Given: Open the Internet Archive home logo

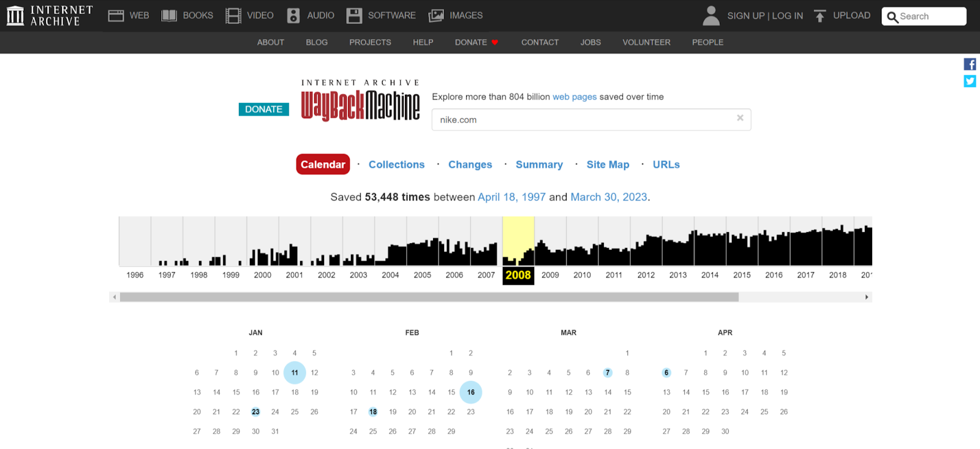Looking at the screenshot, I should pos(50,16).
